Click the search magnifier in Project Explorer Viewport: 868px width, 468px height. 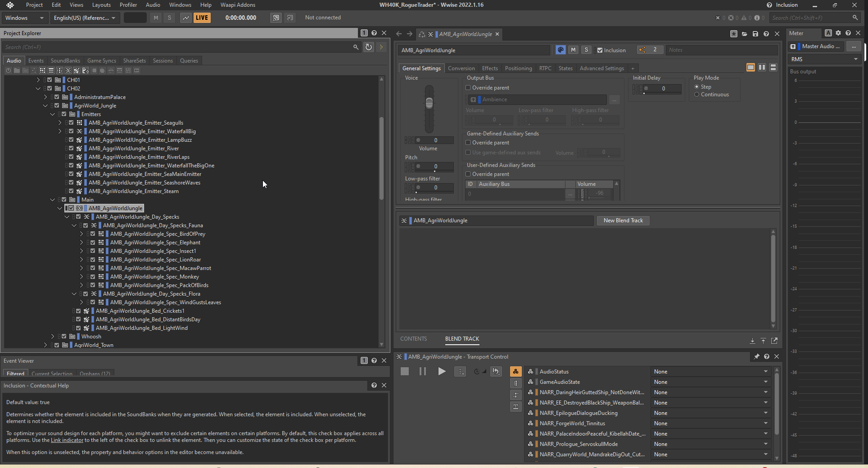click(x=356, y=47)
